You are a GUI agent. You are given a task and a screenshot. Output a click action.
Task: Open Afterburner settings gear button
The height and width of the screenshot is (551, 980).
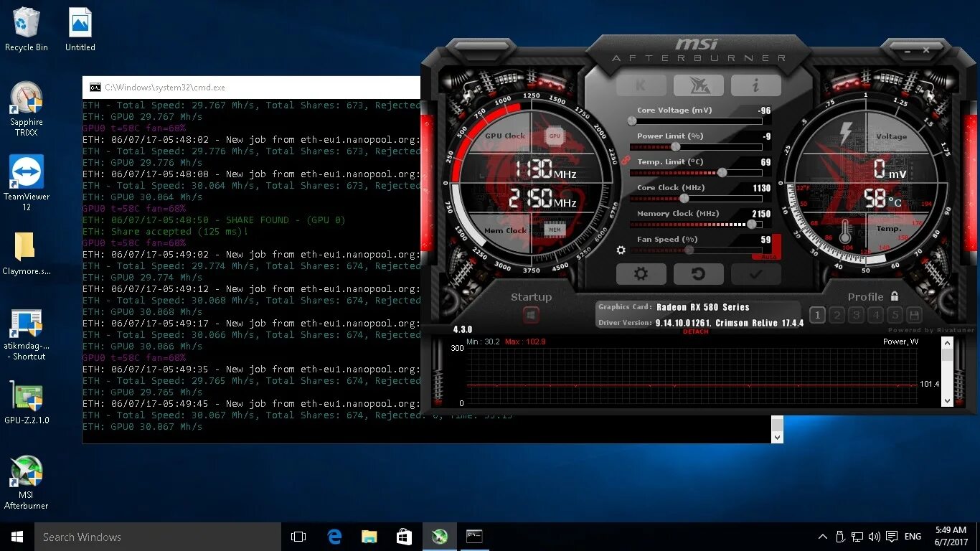tap(641, 274)
